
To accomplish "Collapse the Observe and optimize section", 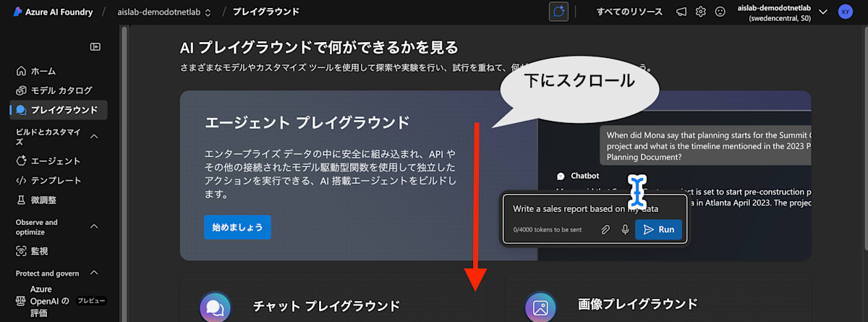I will (94, 226).
